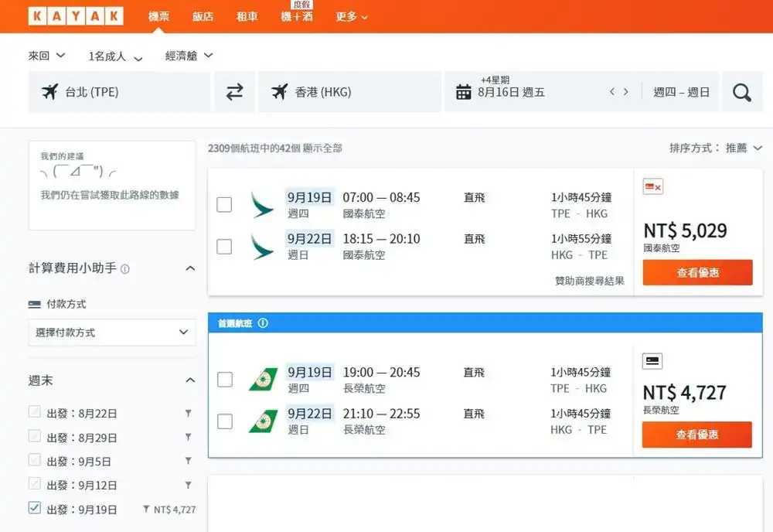Collapse the 計算費用小助手 section

190,268
